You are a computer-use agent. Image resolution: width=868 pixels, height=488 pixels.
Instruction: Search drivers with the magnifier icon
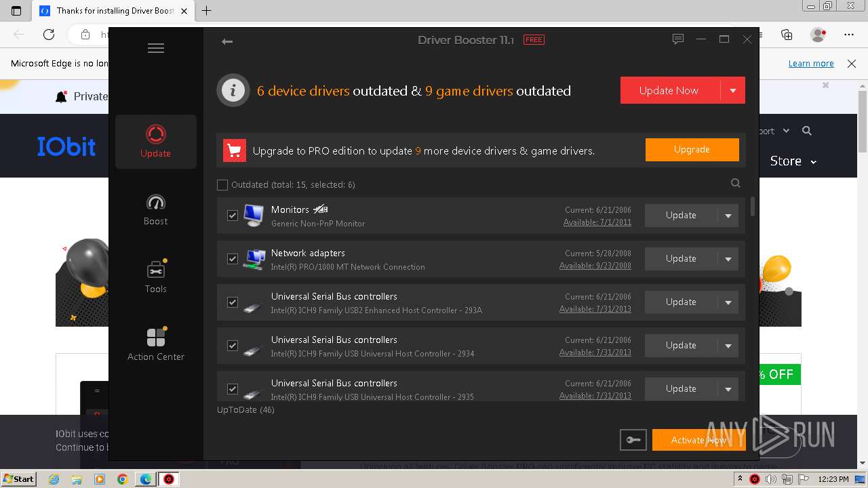tap(736, 183)
